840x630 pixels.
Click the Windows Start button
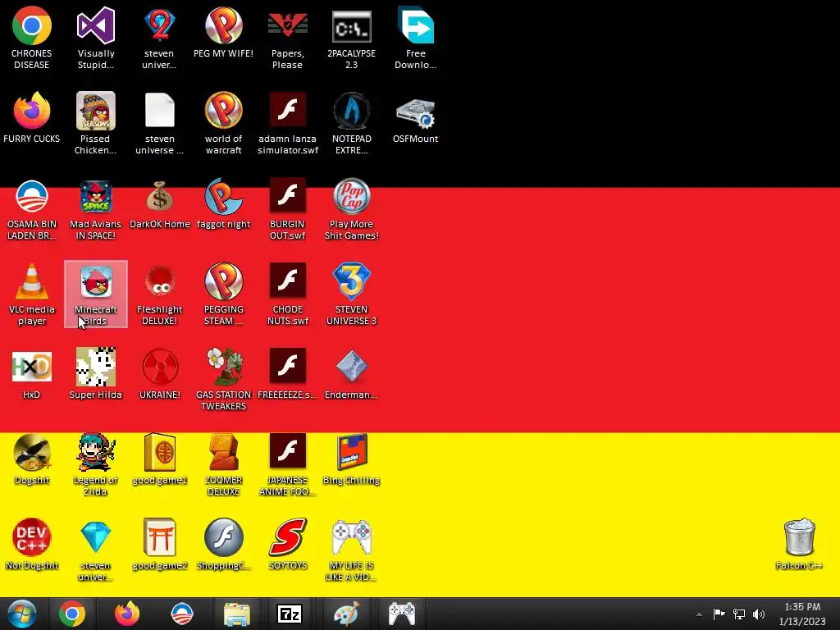pyautogui.click(x=22, y=614)
